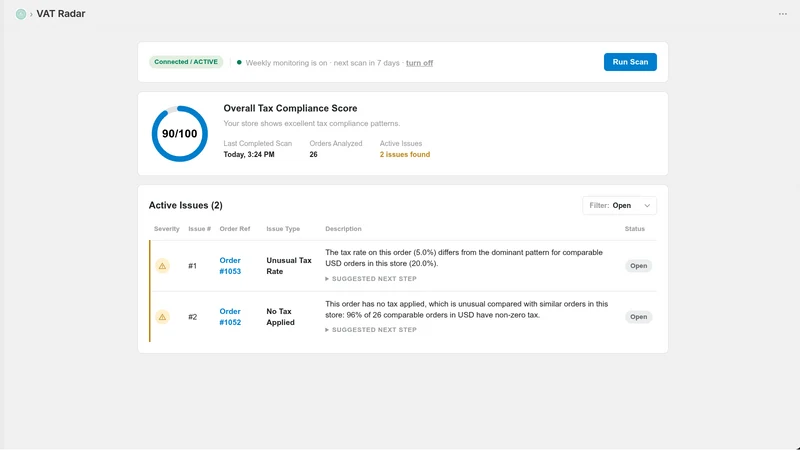
Task: Click 'Today, 3:24 PM' last scan value
Action: pos(249,155)
